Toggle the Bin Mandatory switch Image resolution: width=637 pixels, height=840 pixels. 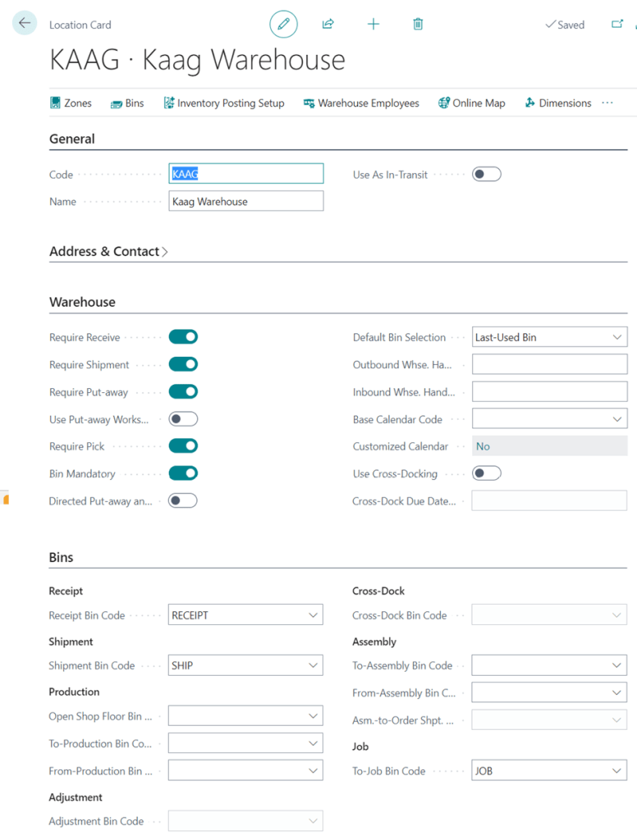pos(183,473)
